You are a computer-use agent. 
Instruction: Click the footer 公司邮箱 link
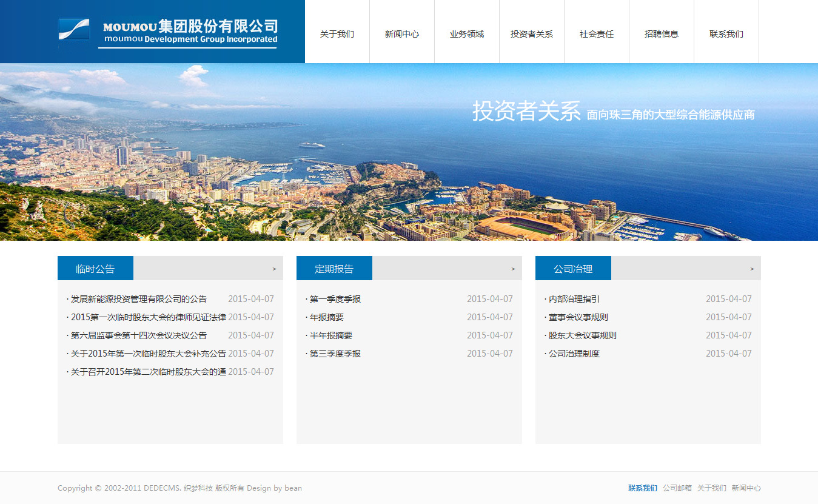pyautogui.click(x=677, y=488)
